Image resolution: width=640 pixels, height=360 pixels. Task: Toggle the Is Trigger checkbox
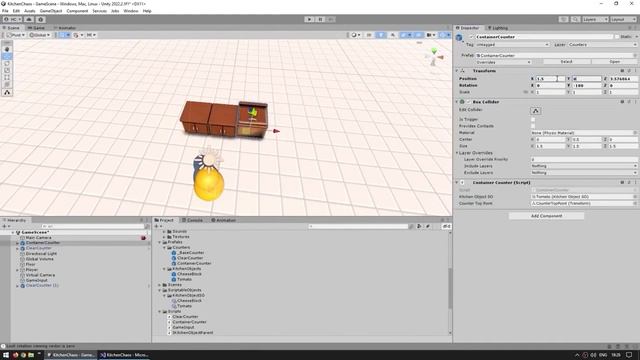click(533, 119)
